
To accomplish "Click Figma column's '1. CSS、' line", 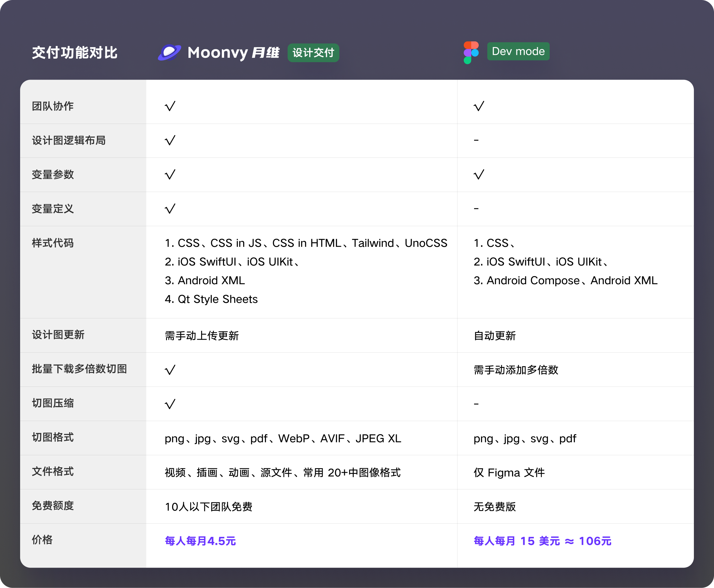I will (494, 243).
